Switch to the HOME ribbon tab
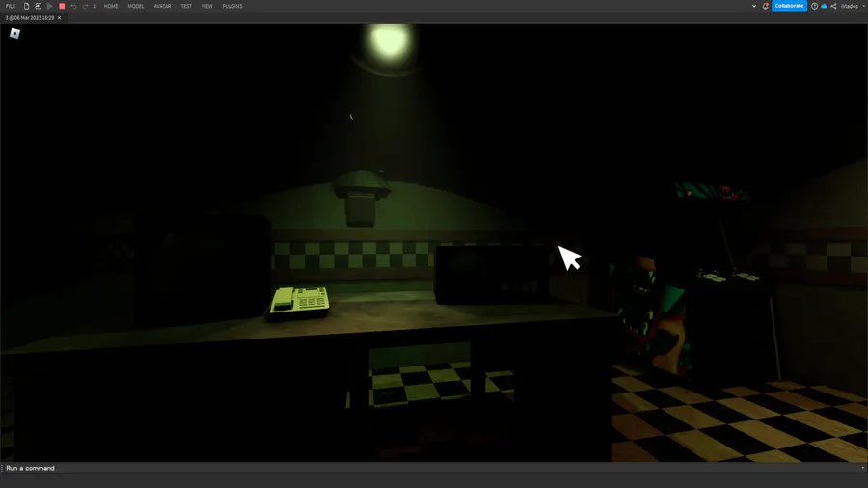Image resolution: width=868 pixels, height=488 pixels. pos(111,6)
